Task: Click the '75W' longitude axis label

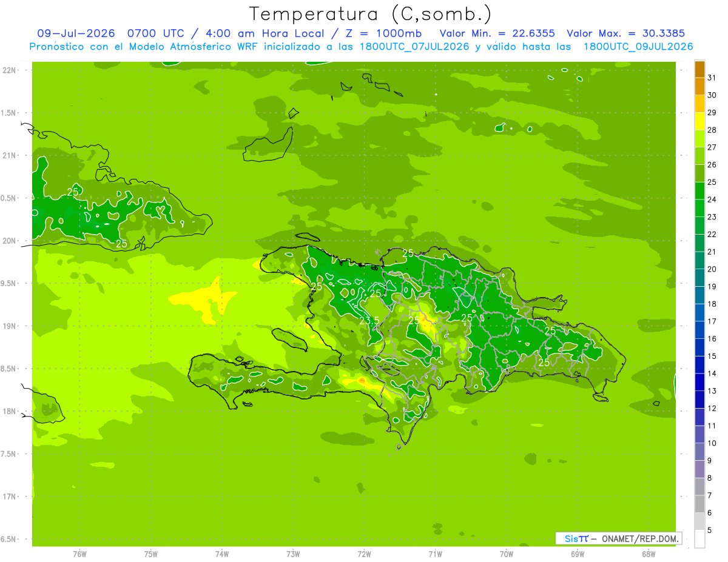Action: click(x=151, y=554)
